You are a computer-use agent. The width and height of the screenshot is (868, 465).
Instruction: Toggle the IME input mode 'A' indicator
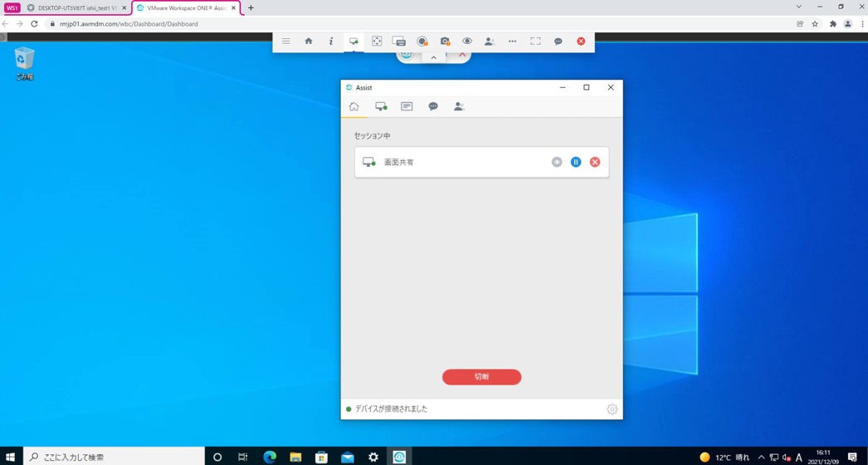[799, 458]
